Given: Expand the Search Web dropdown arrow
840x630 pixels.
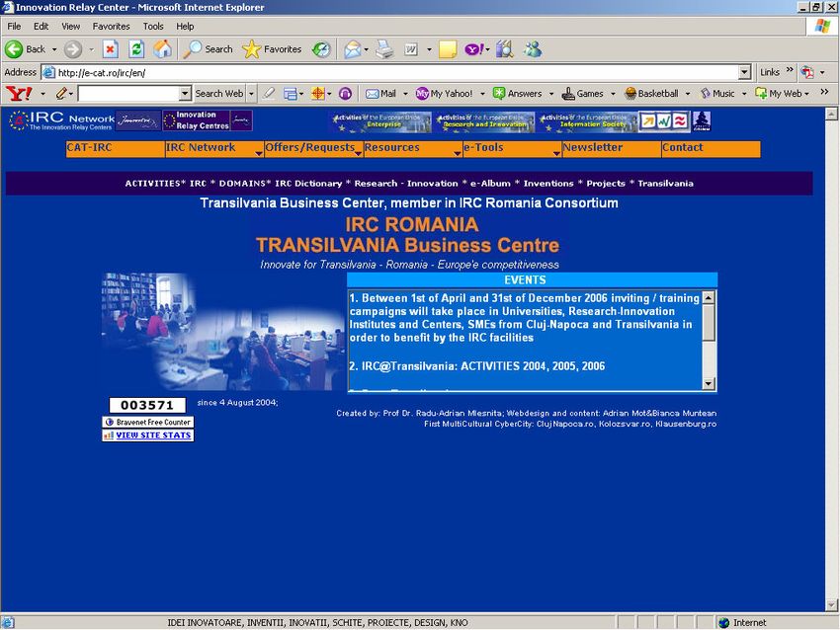Looking at the screenshot, I should point(251,94).
